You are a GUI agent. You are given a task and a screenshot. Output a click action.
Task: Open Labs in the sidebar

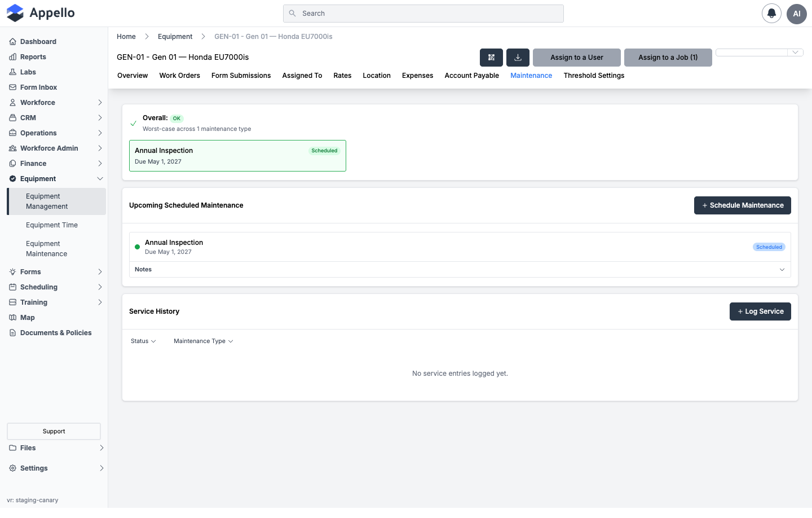click(28, 72)
